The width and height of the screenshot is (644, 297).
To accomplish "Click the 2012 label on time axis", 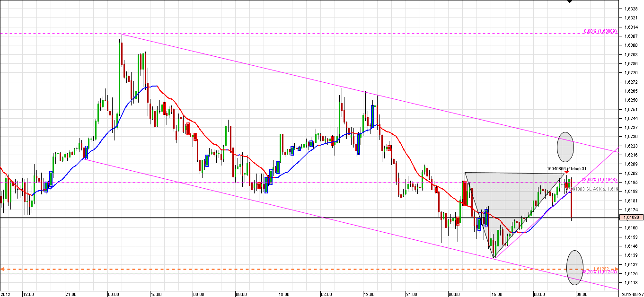I will pyautogui.click(x=6, y=294).
